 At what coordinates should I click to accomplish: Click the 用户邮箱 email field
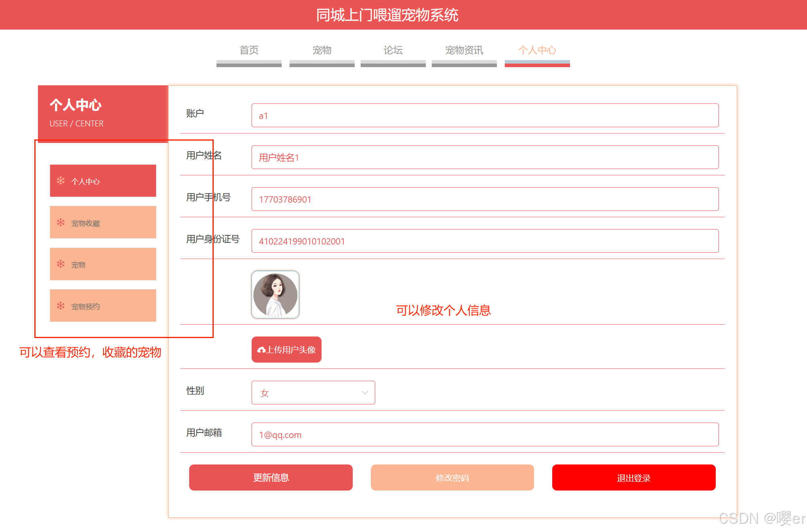pos(485,434)
